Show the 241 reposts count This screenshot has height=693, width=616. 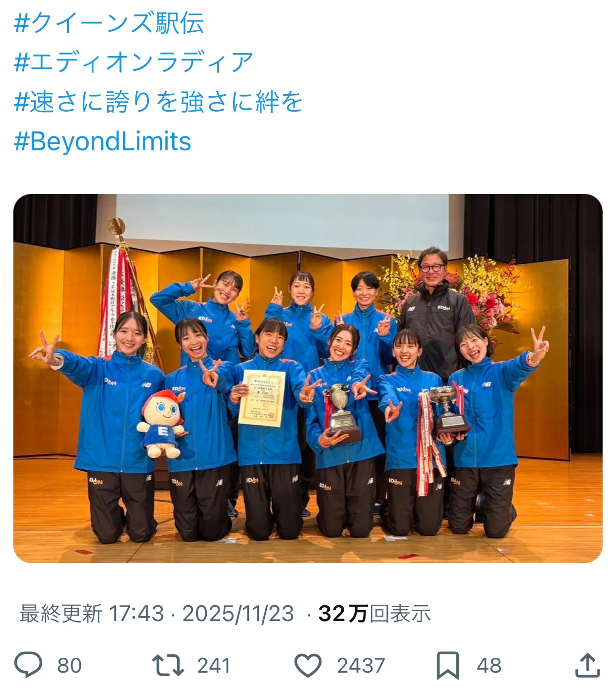point(214,666)
